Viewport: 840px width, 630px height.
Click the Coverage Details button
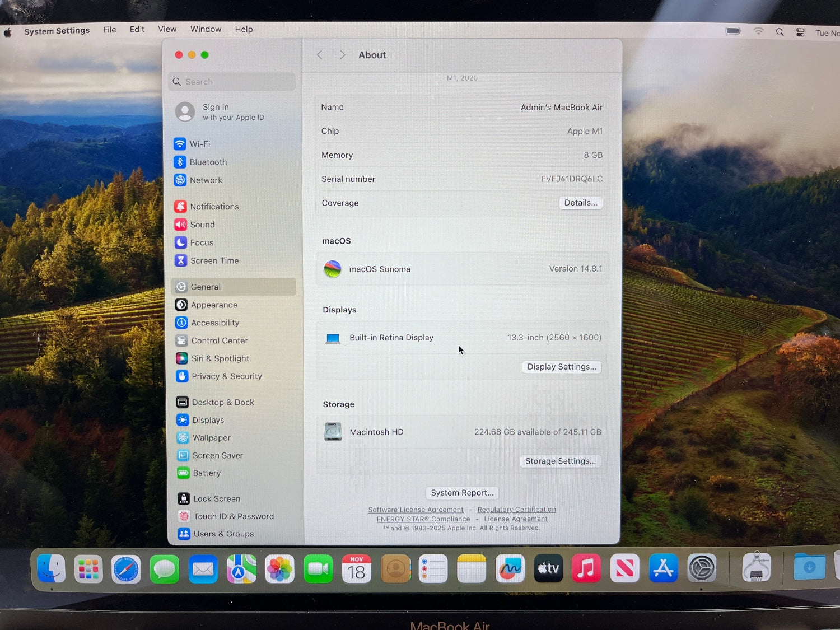(x=580, y=203)
